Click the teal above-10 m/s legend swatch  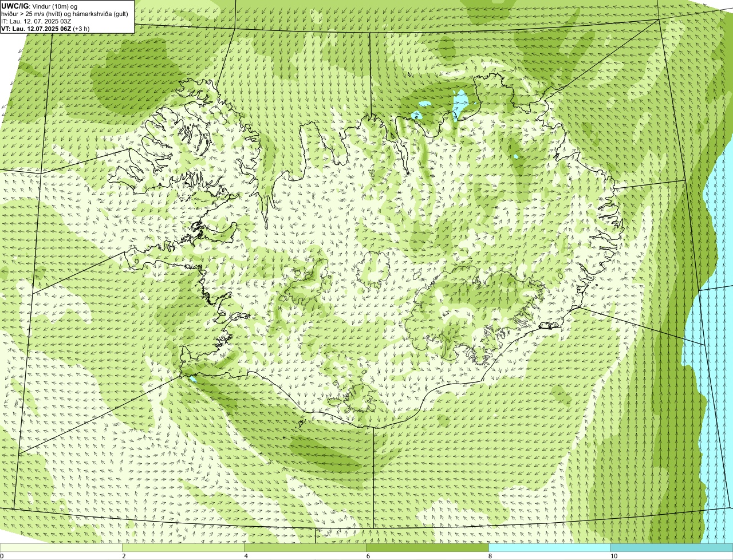point(672,548)
